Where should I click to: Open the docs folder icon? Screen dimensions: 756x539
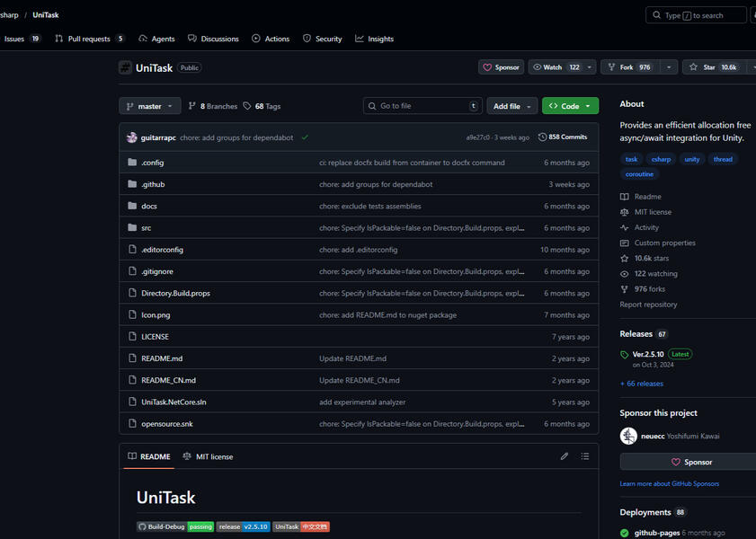(131, 206)
